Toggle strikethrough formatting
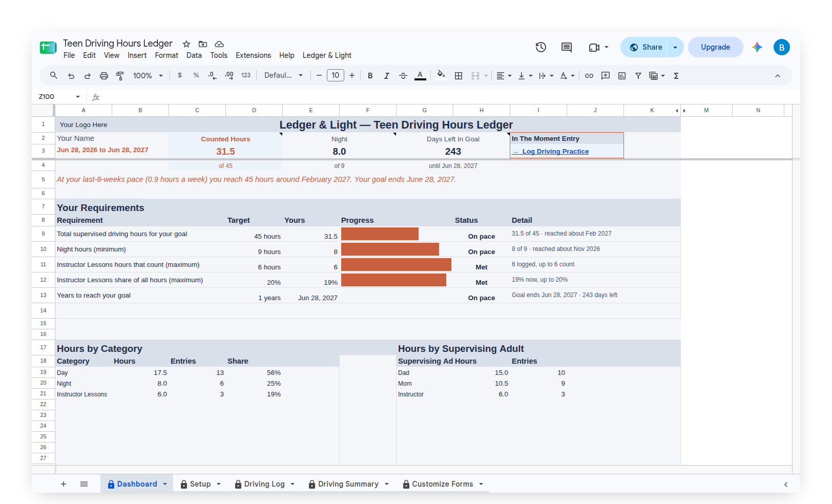This screenshot has width=832, height=504. tap(403, 76)
